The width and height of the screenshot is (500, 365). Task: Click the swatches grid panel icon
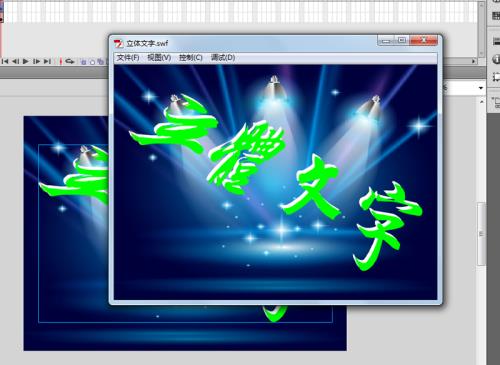click(496, 15)
